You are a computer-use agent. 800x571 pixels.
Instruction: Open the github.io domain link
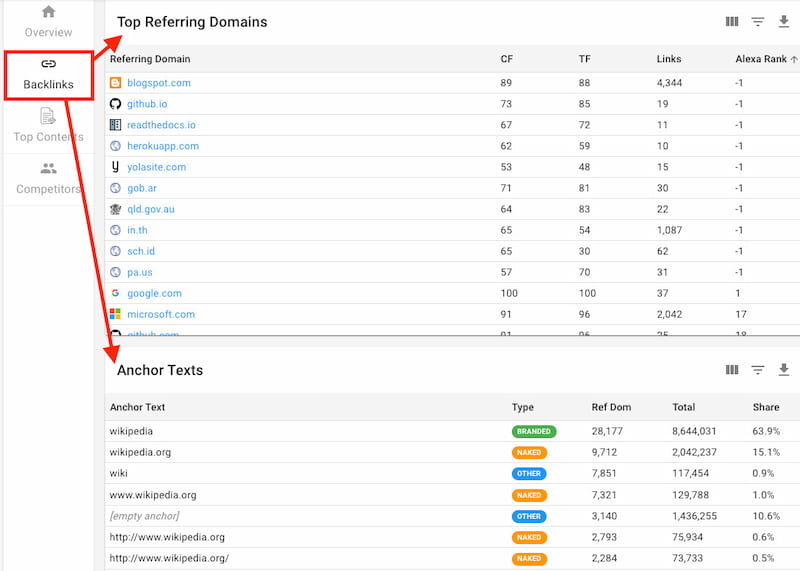click(x=147, y=104)
